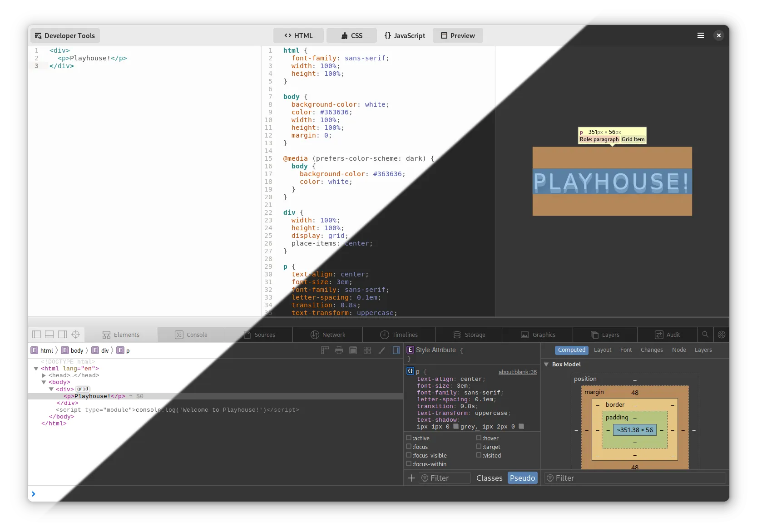Viewport: 757px width, 532px height.
Task: Follow the about:blank:36 source link
Action: tap(518, 372)
